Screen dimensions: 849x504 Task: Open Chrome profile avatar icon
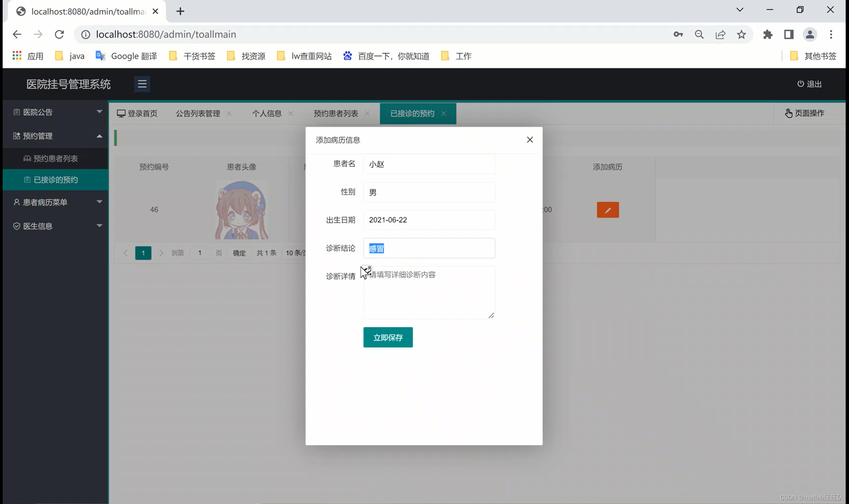pos(809,34)
